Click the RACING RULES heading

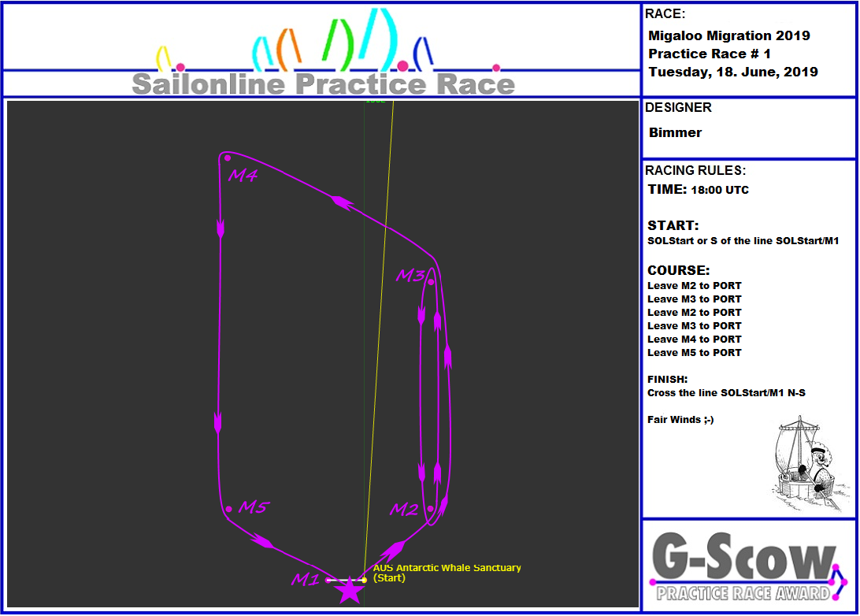point(695,171)
